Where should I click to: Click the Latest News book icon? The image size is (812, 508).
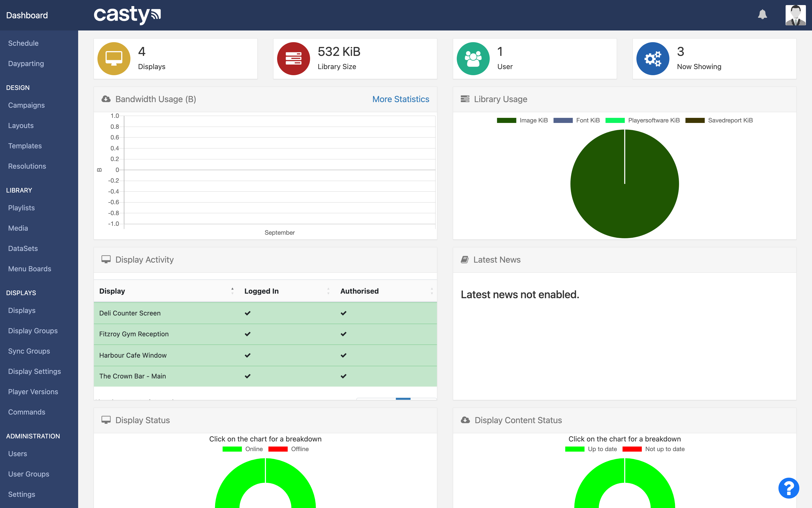(464, 259)
